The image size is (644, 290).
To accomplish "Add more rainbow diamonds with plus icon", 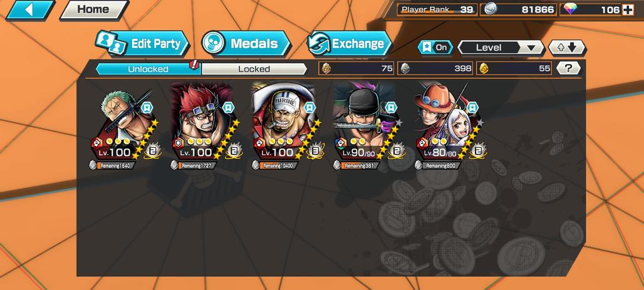I will (x=628, y=10).
